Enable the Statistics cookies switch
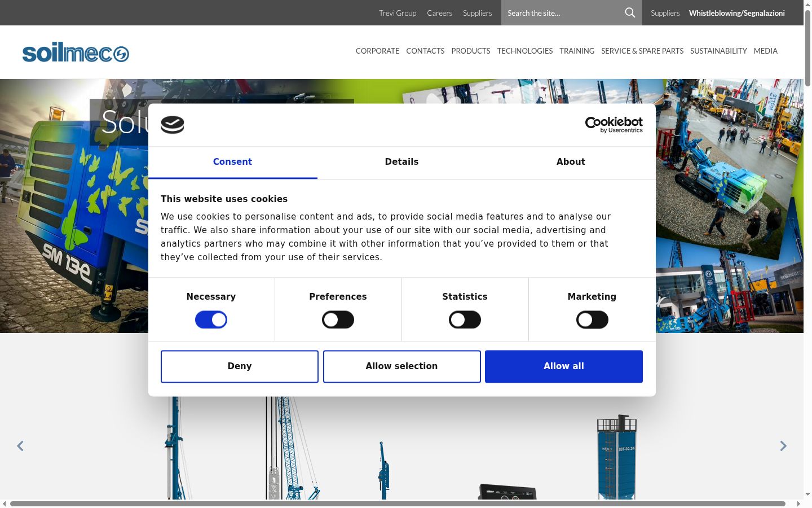This screenshot has width=812, height=508. tap(465, 320)
